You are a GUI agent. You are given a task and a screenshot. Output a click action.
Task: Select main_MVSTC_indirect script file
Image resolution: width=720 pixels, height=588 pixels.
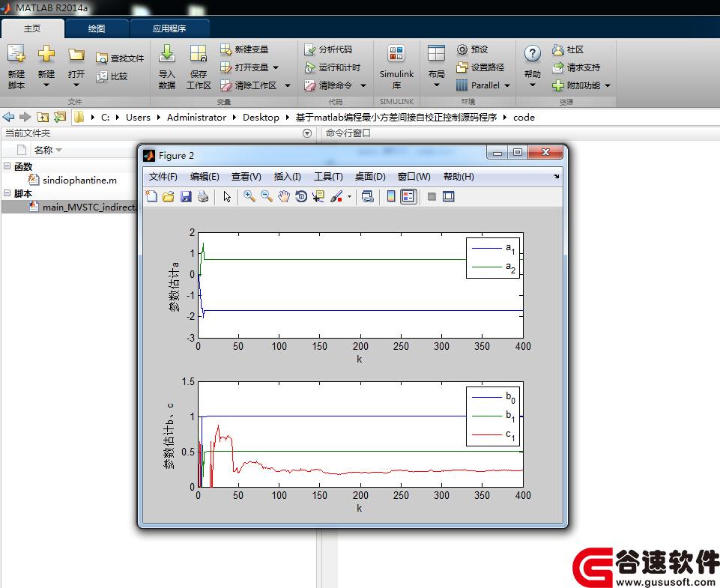[82, 207]
